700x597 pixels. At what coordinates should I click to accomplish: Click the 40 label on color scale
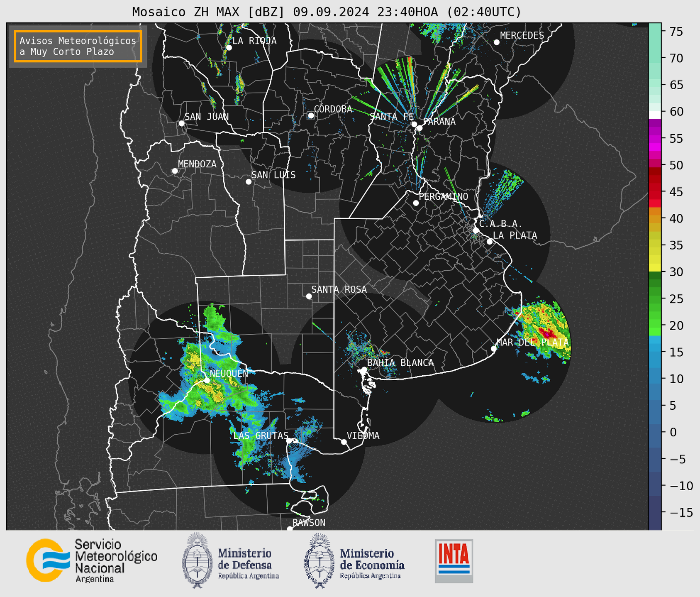coord(676,218)
